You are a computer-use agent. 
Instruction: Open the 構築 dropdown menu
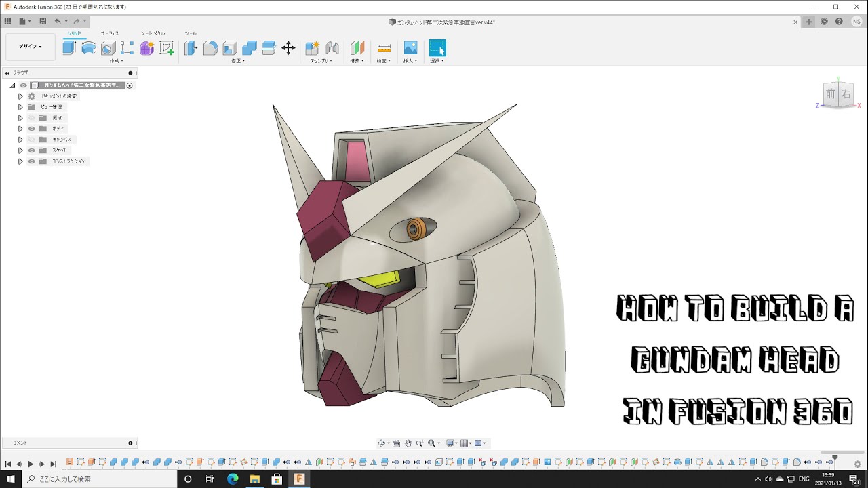tap(357, 61)
